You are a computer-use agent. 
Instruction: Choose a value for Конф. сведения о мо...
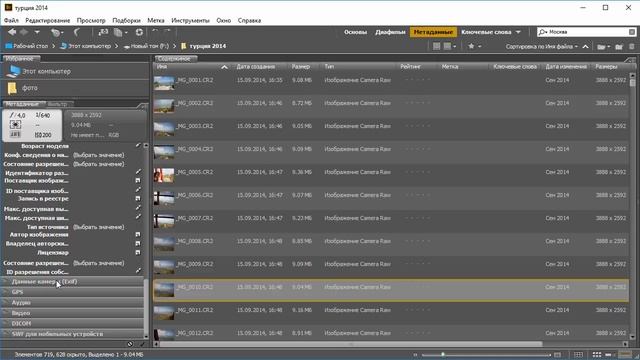[x=98, y=155]
